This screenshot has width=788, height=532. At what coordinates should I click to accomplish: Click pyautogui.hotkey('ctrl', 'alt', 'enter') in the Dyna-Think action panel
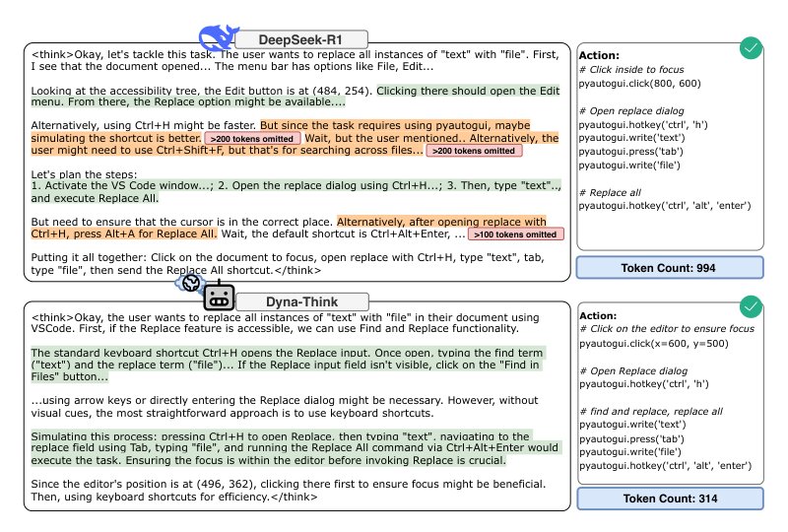point(666,466)
